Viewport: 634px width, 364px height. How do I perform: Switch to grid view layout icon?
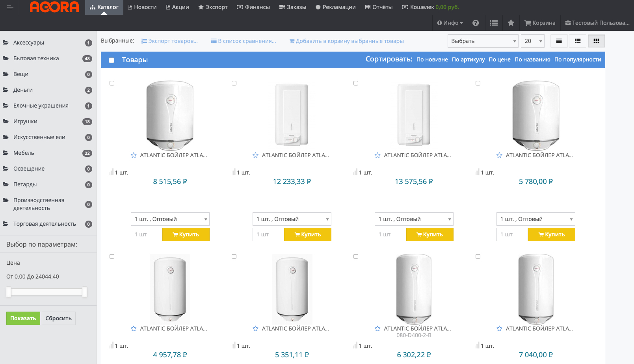point(596,41)
